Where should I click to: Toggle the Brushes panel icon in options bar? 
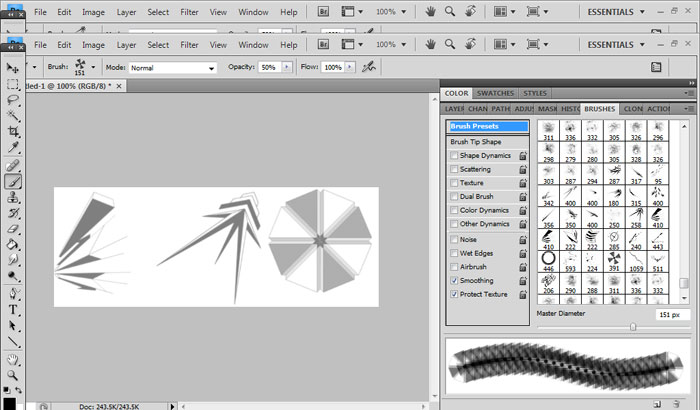pos(656,67)
